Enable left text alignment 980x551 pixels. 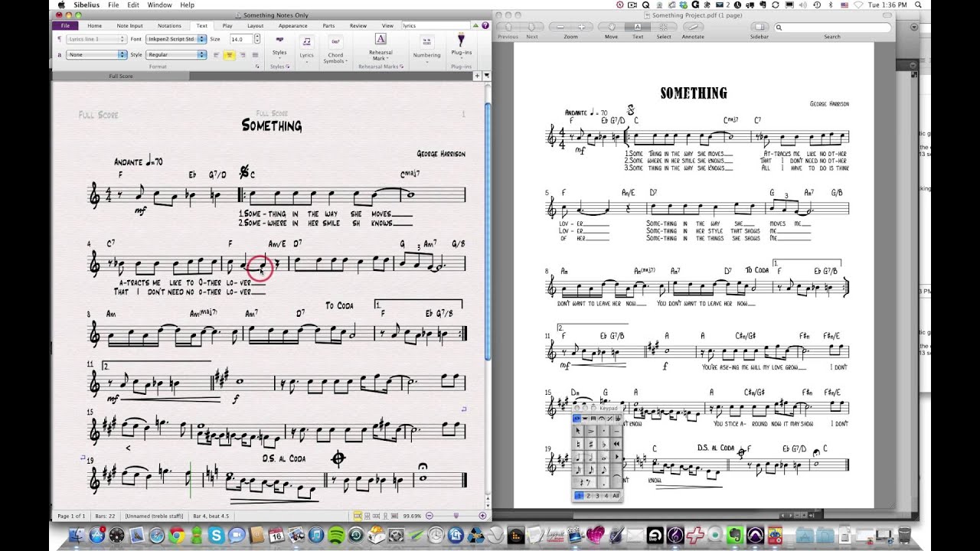point(217,54)
